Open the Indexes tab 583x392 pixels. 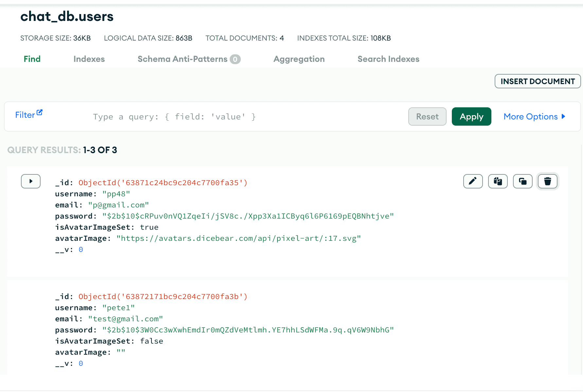pos(89,59)
